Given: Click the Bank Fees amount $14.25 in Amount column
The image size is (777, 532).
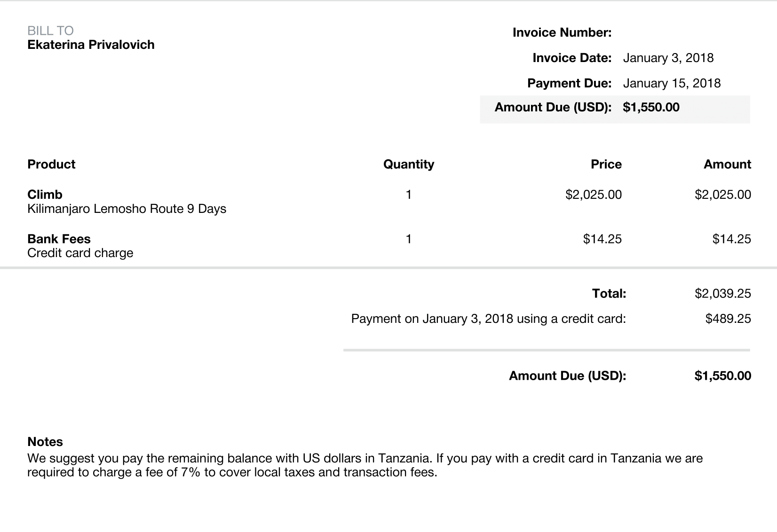Looking at the screenshot, I should tap(731, 239).
